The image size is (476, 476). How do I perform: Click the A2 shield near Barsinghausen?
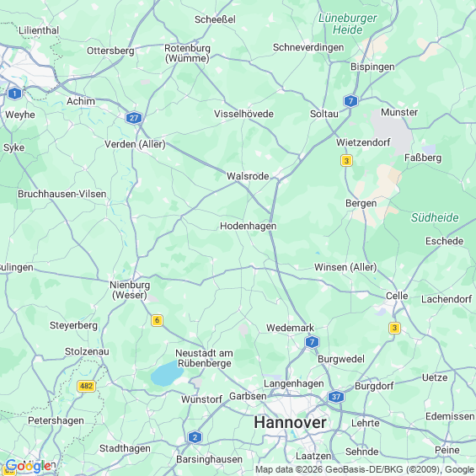pos(195,437)
